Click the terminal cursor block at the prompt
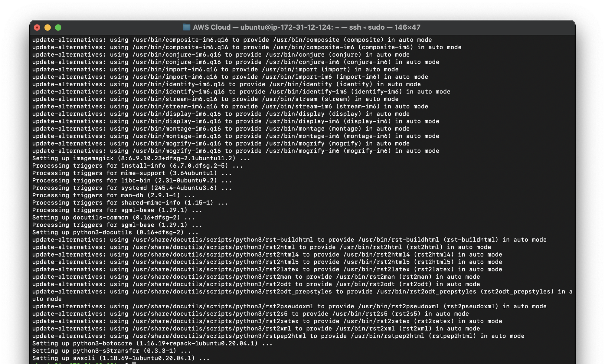 [x=134, y=363]
